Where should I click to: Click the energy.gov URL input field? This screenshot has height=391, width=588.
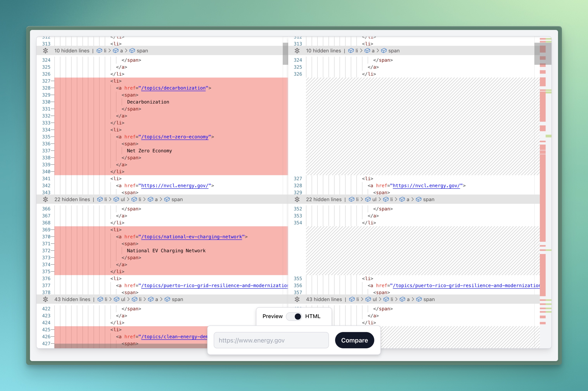271,340
